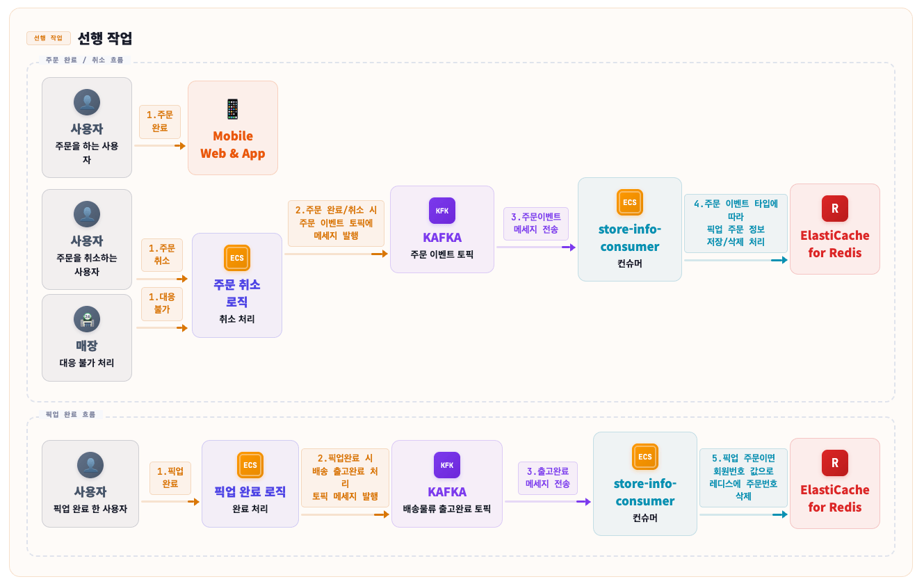The height and width of the screenshot is (586, 924).
Task: Select the ECS icon in 픽업 완료 로직 box
Action: tap(250, 465)
